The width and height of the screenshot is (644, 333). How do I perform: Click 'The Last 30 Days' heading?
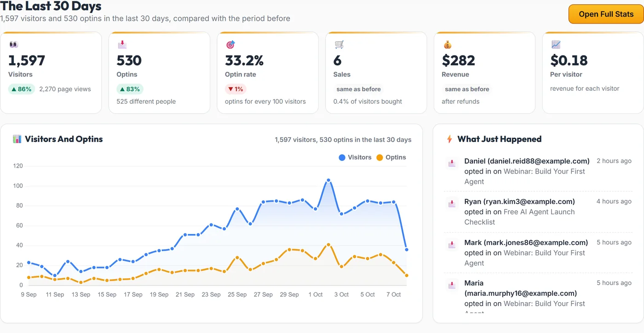click(51, 6)
